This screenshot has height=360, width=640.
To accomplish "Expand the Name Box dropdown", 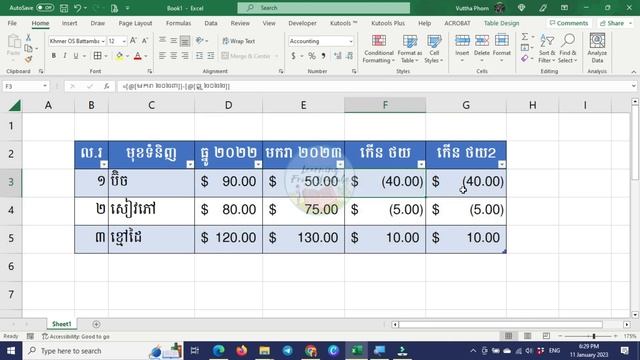I will 44,86.
